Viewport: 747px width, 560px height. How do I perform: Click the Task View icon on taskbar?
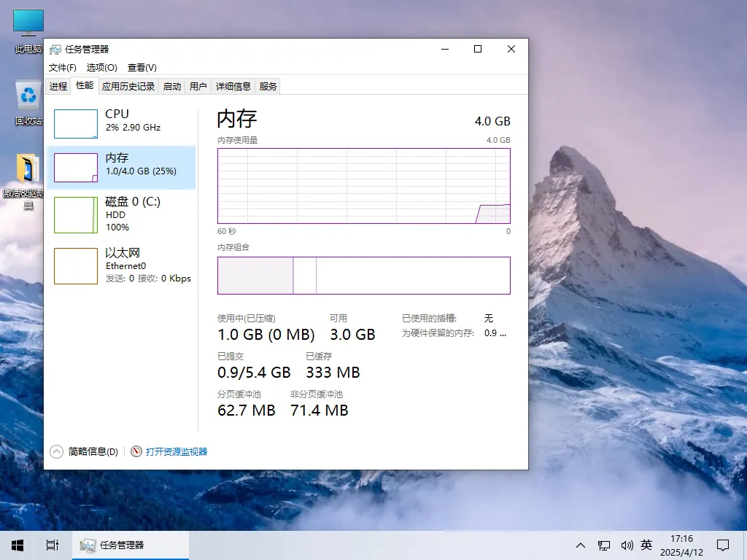coord(51,545)
